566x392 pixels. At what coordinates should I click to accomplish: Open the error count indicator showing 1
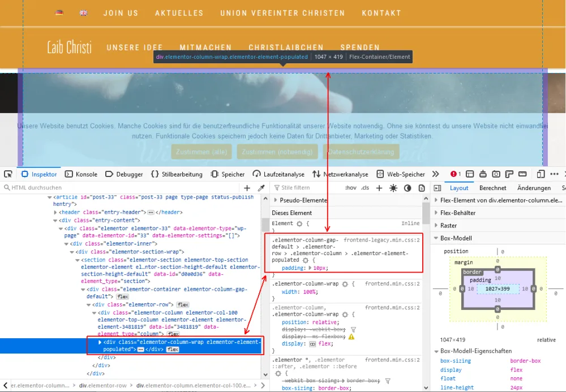tap(456, 174)
